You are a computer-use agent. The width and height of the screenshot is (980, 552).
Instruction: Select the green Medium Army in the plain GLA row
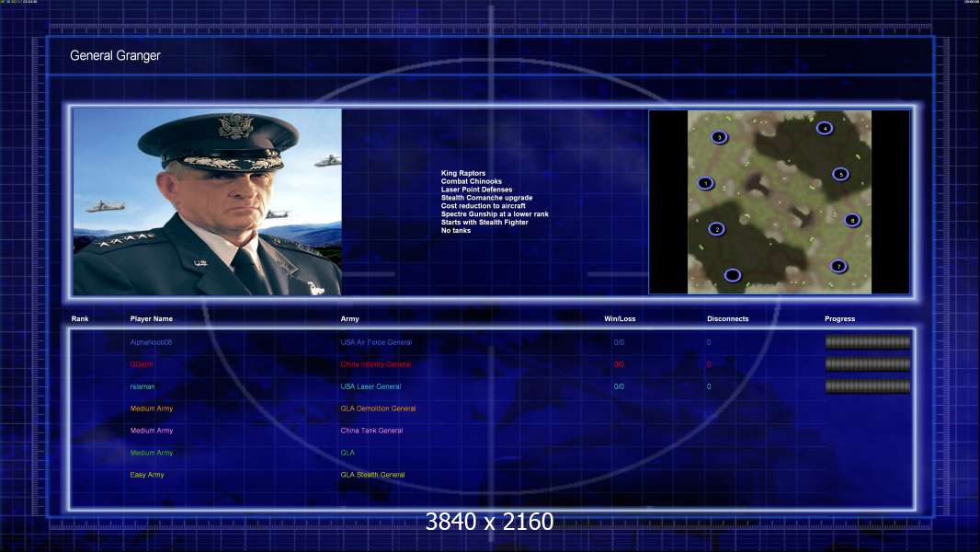[x=152, y=453]
